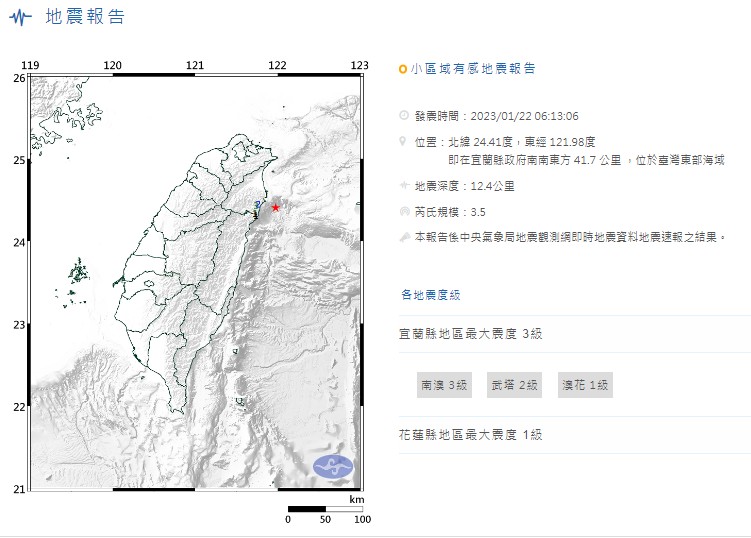Click the magnitude wave icon beside 芮氏規模
This screenshot has height=538, width=751.
[404, 211]
